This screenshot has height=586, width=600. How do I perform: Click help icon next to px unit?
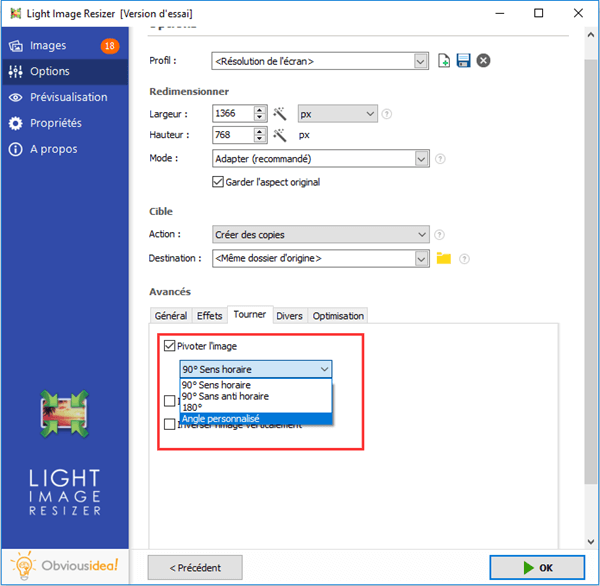point(387,114)
